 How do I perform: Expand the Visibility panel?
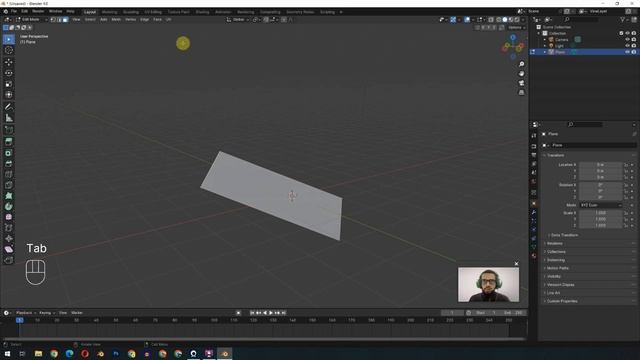[x=553, y=276]
